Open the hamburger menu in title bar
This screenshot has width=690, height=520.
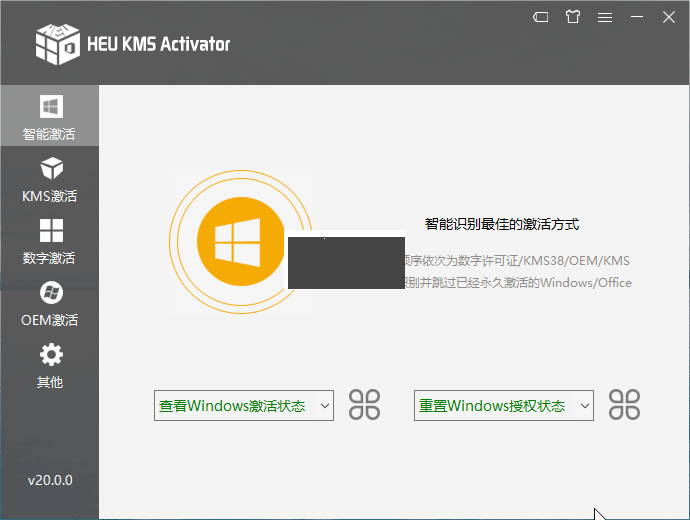point(605,17)
